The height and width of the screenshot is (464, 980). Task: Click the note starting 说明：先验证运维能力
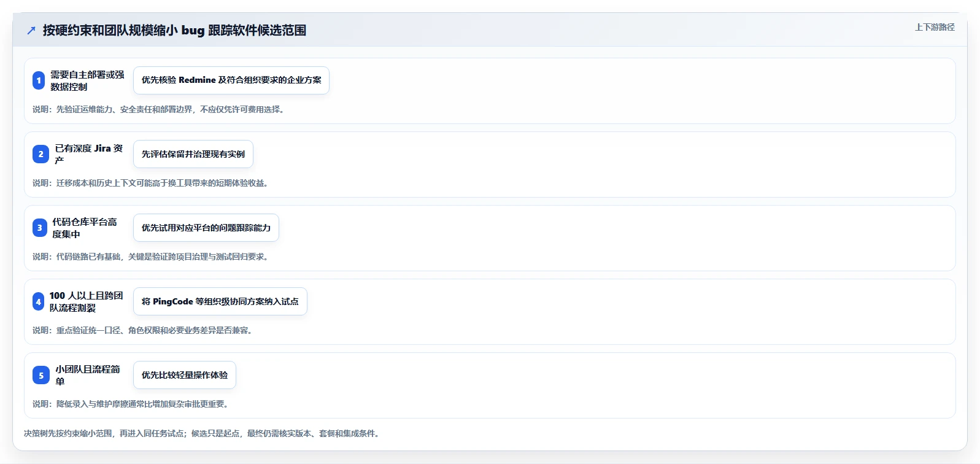[x=158, y=109]
